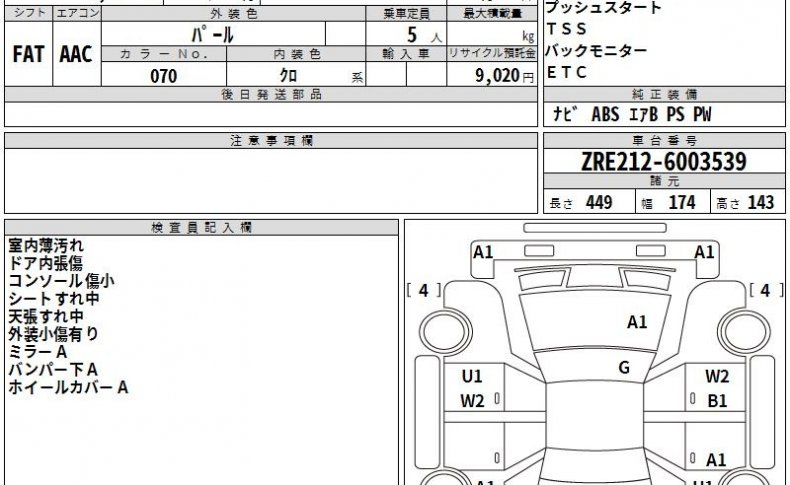Click the リサイクル預託金 header

(x=492, y=53)
